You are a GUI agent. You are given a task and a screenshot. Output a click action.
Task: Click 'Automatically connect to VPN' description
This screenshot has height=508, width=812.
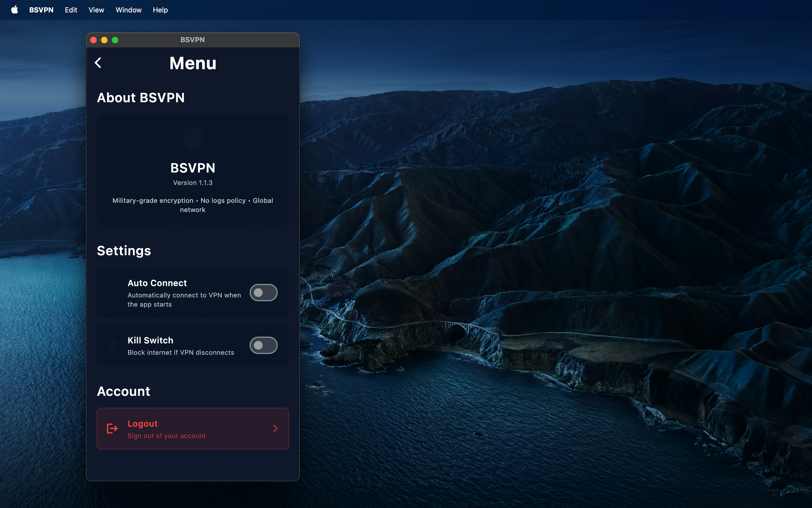184,299
